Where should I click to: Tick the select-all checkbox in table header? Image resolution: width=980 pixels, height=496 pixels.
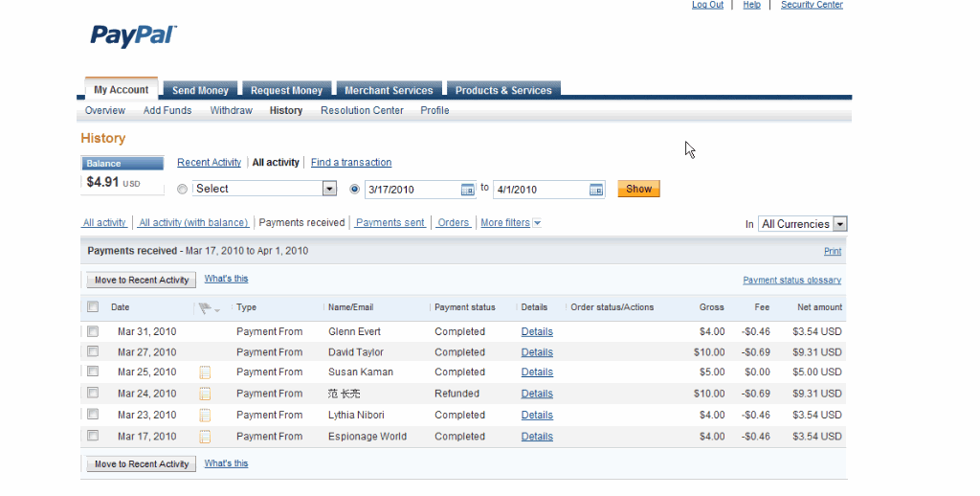tap(93, 306)
